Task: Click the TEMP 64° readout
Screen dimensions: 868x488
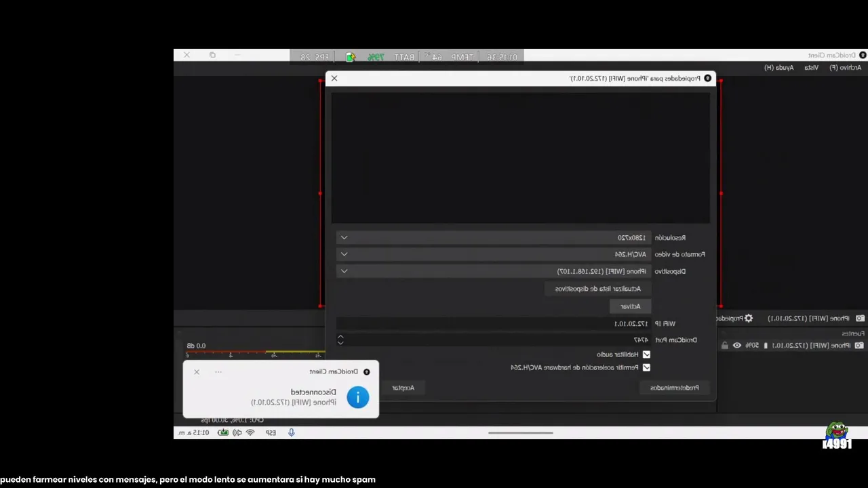Action: click(448, 57)
